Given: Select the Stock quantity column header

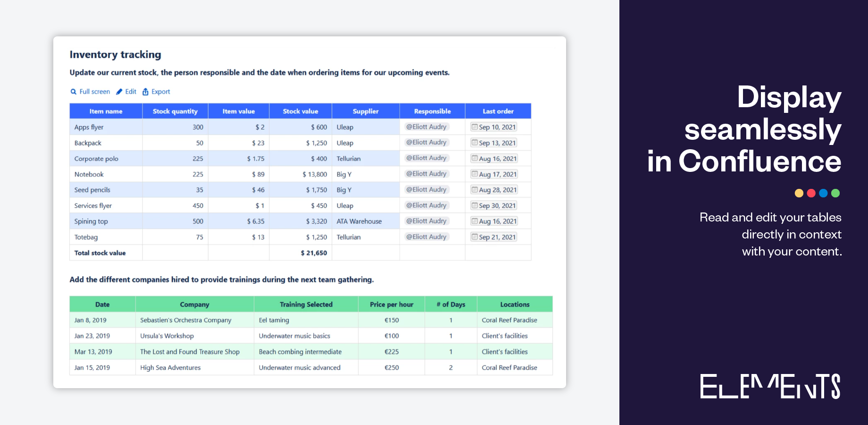Looking at the screenshot, I should [175, 111].
